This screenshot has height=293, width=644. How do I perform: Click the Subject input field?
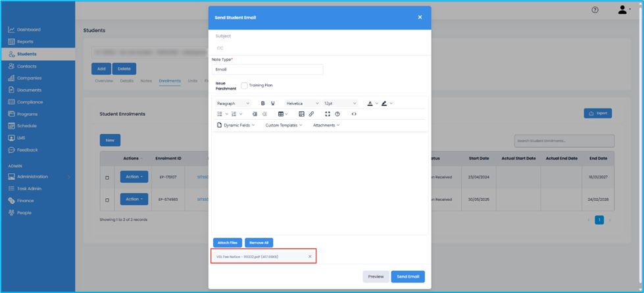[x=319, y=36]
